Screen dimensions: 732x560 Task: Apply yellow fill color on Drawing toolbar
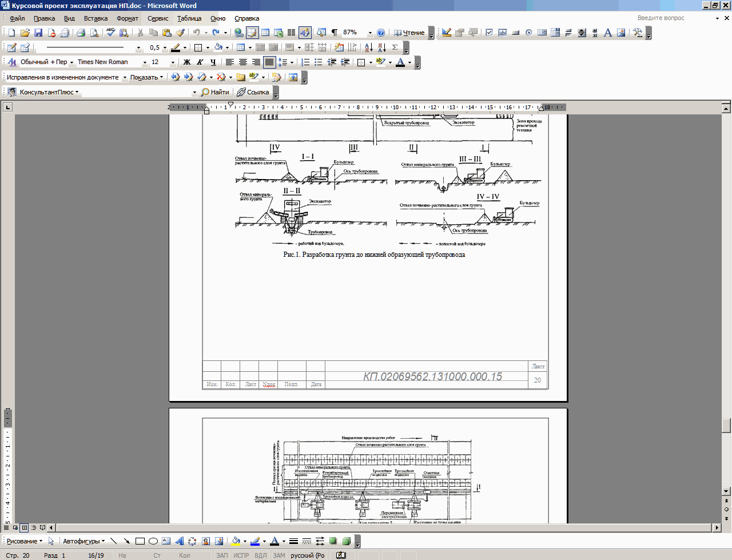tap(236, 541)
